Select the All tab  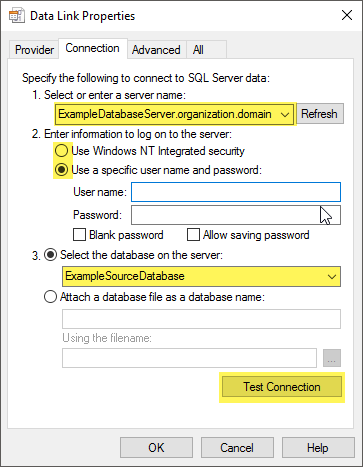click(198, 50)
